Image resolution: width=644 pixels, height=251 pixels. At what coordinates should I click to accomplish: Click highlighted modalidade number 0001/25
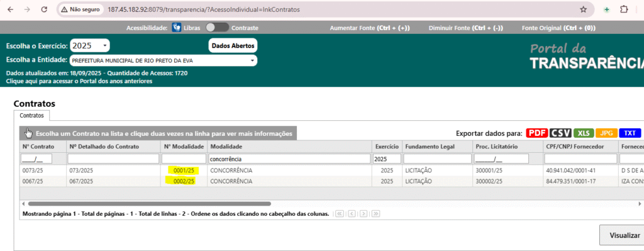[x=183, y=170]
